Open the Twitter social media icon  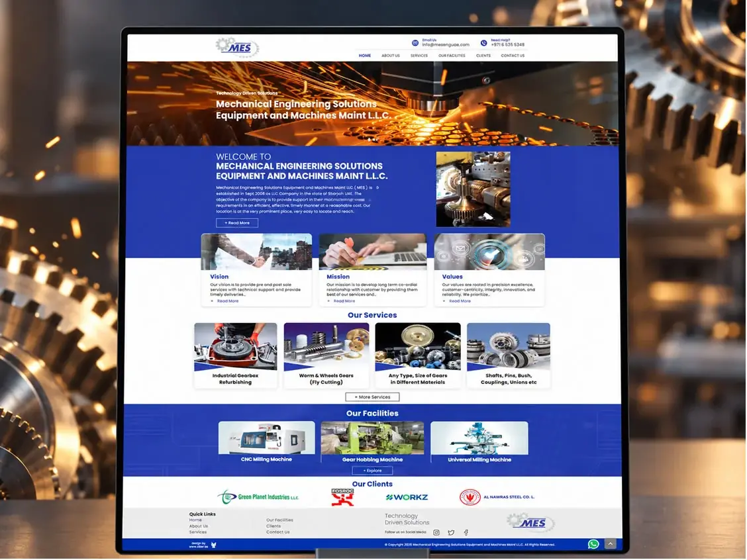[x=451, y=532]
